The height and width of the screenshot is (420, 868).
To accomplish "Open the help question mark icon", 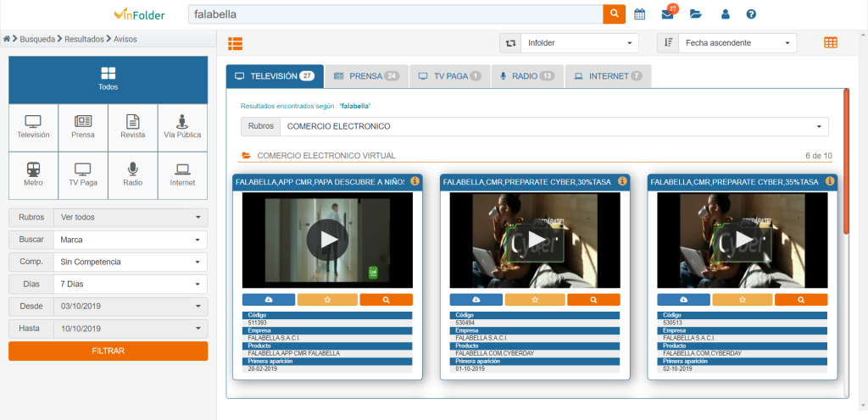I will point(751,14).
